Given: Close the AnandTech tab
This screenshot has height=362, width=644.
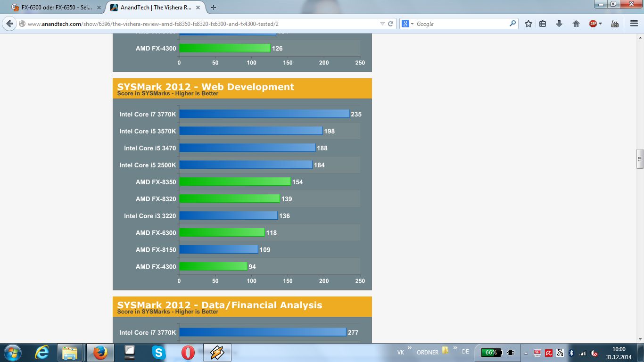Looking at the screenshot, I should (198, 8).
